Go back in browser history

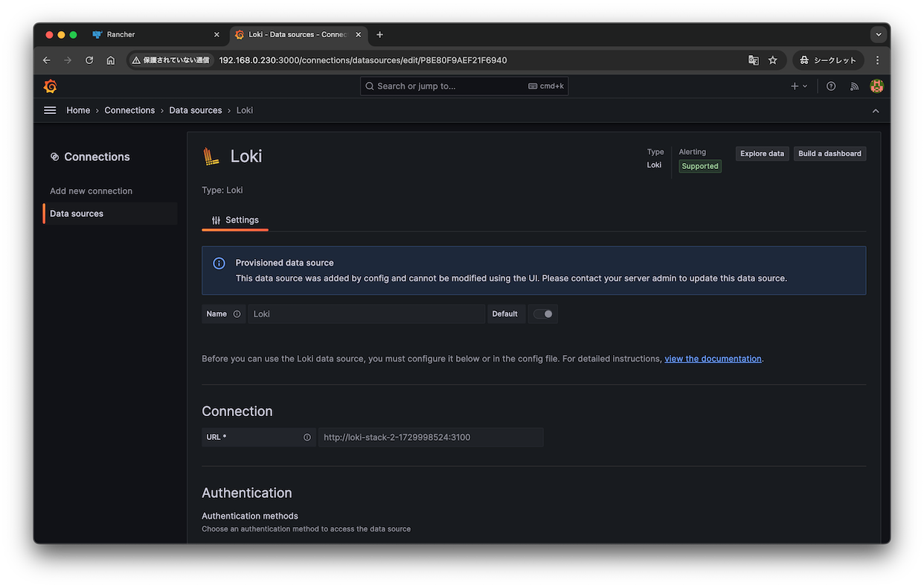47,60
